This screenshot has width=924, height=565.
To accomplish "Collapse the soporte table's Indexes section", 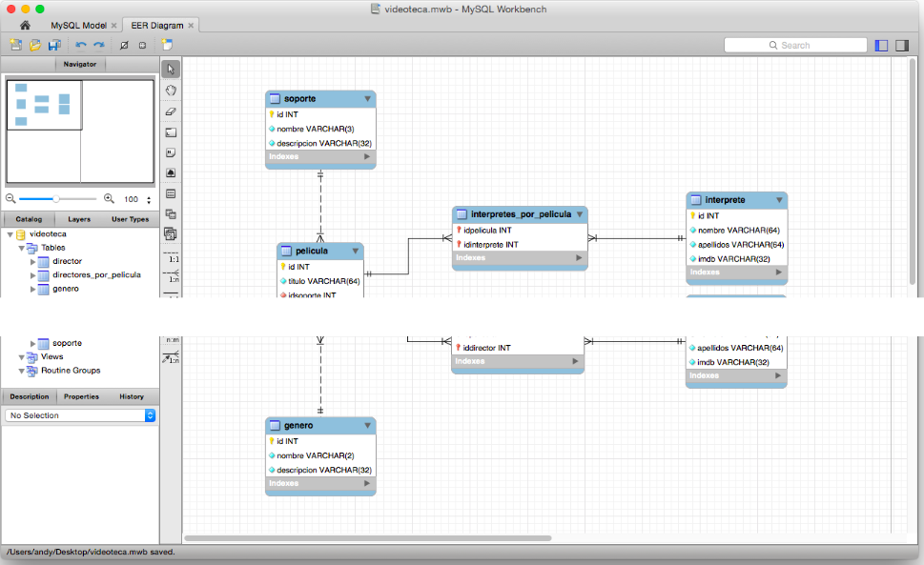I will click(x=366, y=156).
